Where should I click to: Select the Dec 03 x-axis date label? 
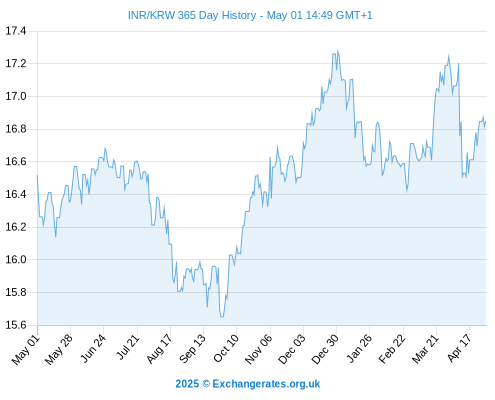pos(292,350)
